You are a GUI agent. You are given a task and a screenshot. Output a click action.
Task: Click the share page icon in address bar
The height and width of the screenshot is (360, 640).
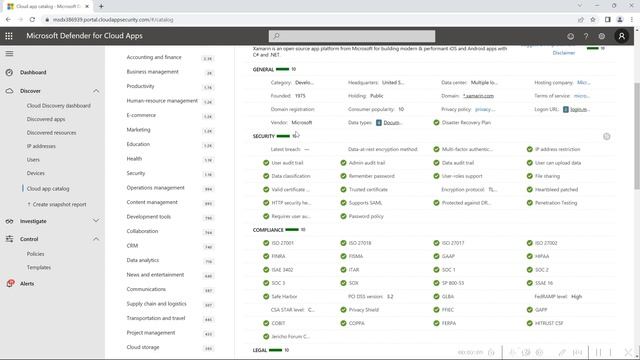coord(580,20)
